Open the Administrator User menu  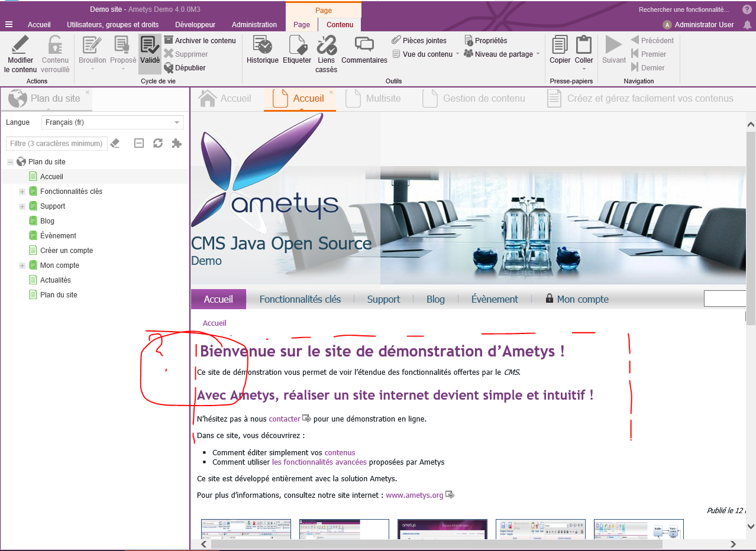click(699, 25)
